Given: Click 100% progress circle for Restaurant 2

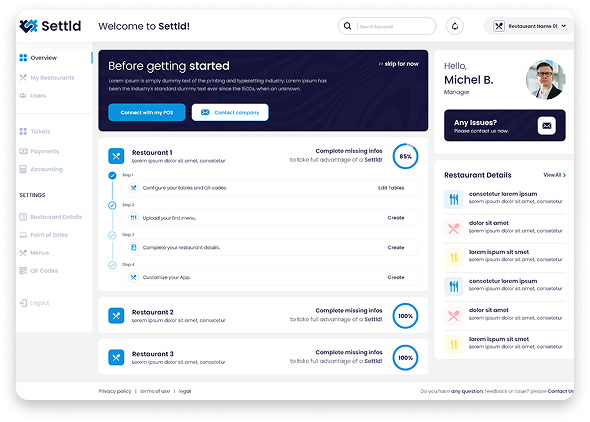Looking at the screenshot, I should (x=405, y=316).
